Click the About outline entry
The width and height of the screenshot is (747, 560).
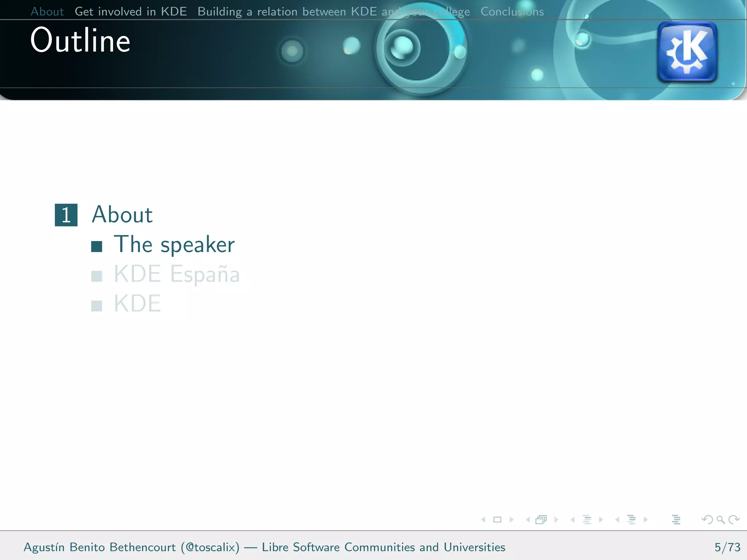(x=122, y=214)
